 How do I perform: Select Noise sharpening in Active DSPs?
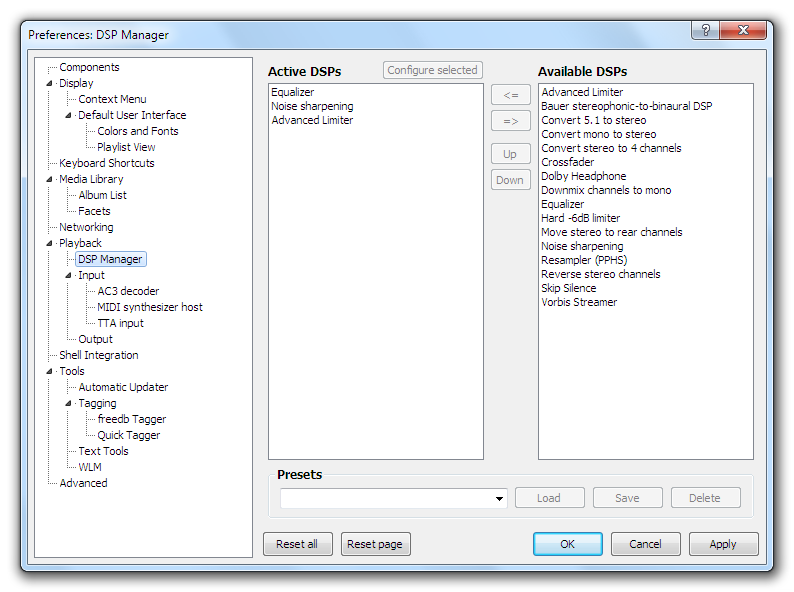click(312, 106)
